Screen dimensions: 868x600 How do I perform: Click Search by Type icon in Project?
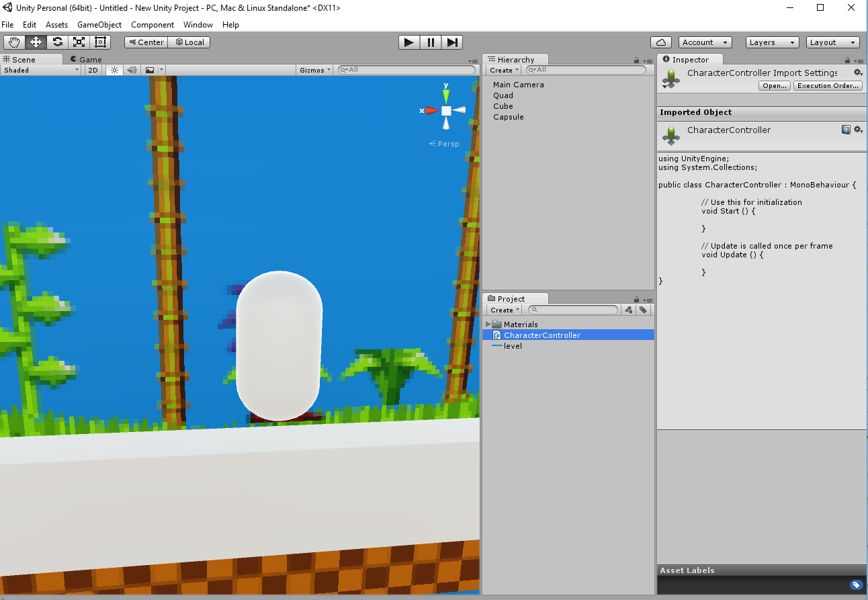629,310
